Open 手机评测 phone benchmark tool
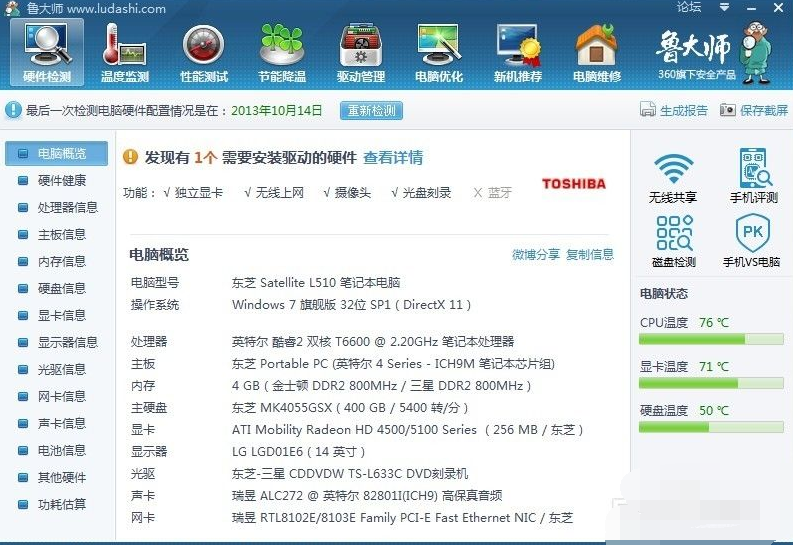 [751, 178]
